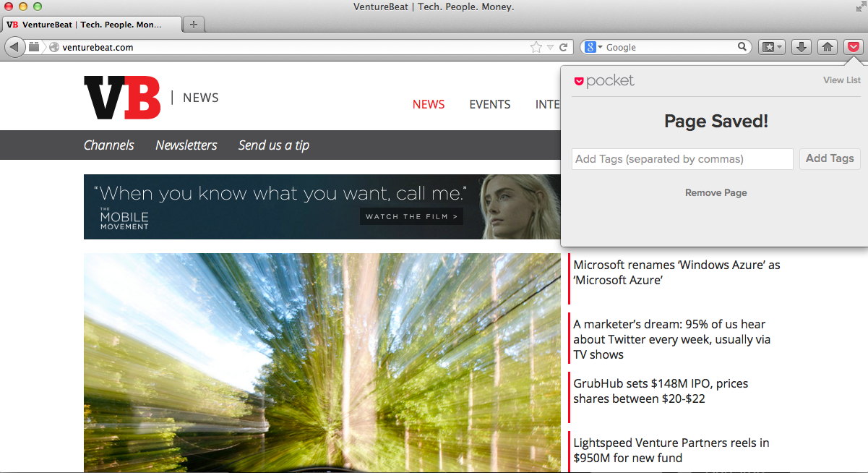The image size is (868, 473).
Task: Click the Add Tags button
Action: coord(830,158)
